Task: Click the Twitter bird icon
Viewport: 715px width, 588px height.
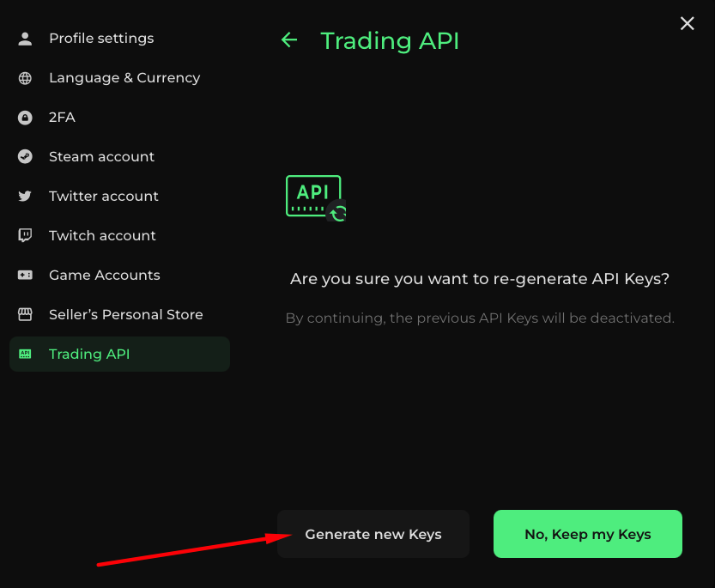Action: coord(25,197)
